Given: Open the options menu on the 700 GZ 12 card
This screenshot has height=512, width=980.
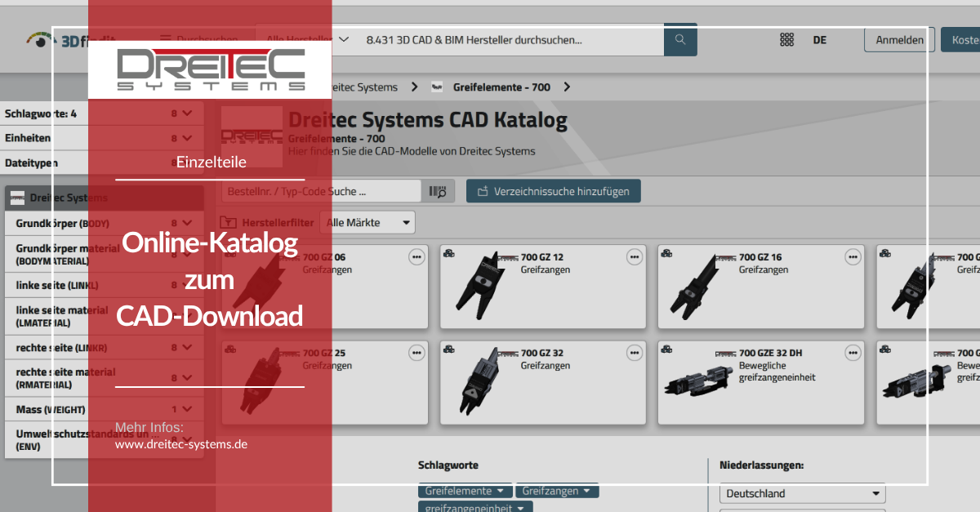Looking at the screenshot, I should click(635, 256).
